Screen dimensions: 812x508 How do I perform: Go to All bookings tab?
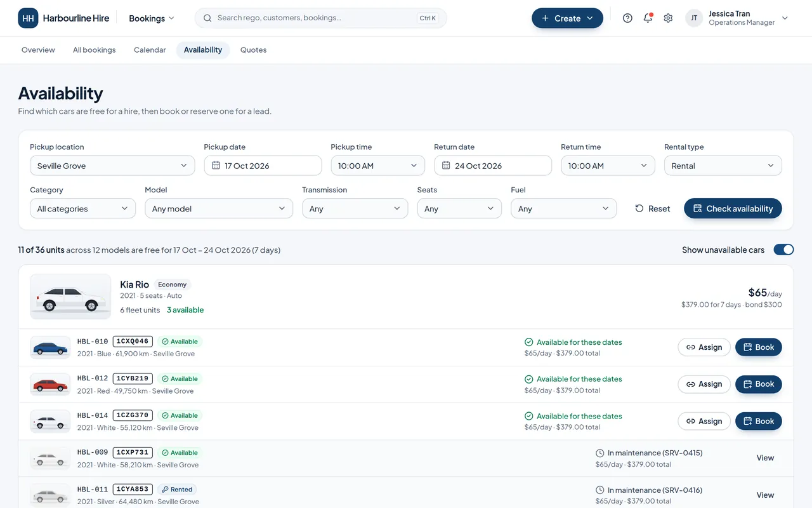pyautogui.click(x=95, y=50)
